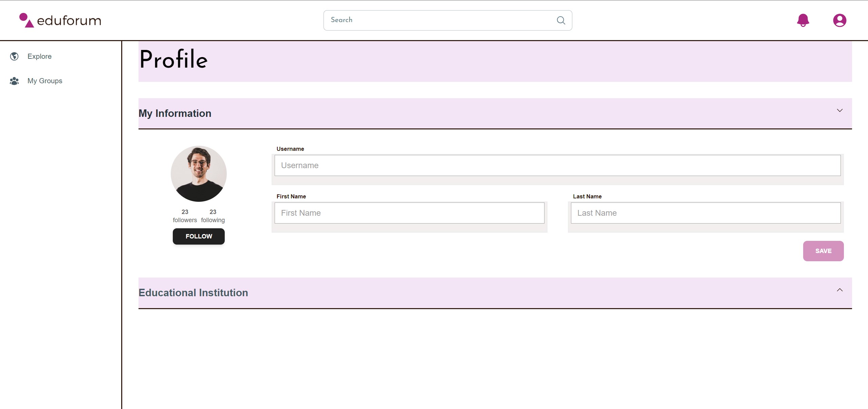Click the search magnifier icon
Image resolution: width=868 pixels, height=409 pixels.
pyautogui.click(x=561, y=20)
